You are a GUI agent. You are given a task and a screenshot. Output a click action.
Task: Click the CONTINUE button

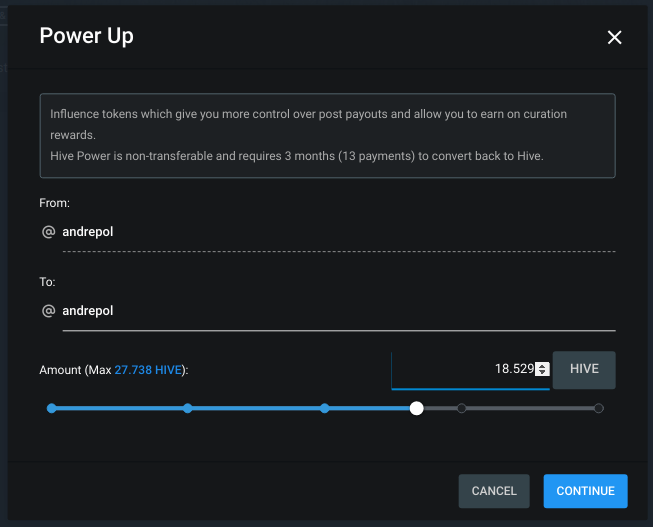[x=585, y=491]
